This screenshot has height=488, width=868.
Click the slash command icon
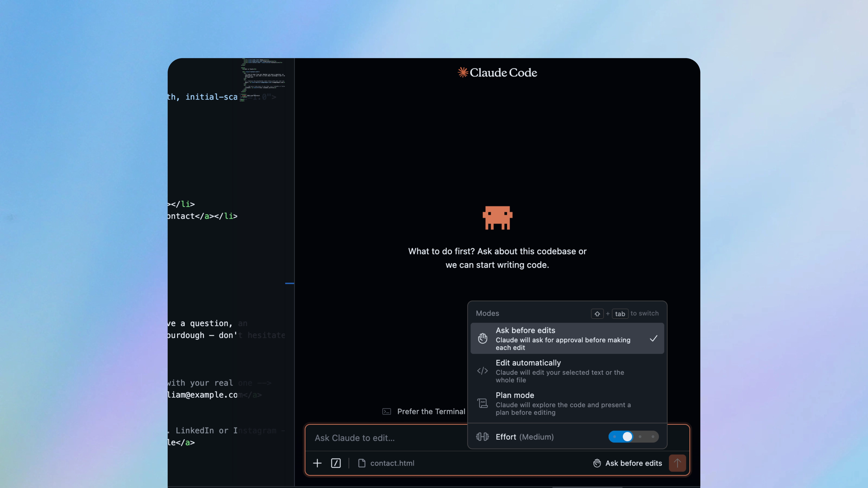pyautogui.click(x=336, y=463)
